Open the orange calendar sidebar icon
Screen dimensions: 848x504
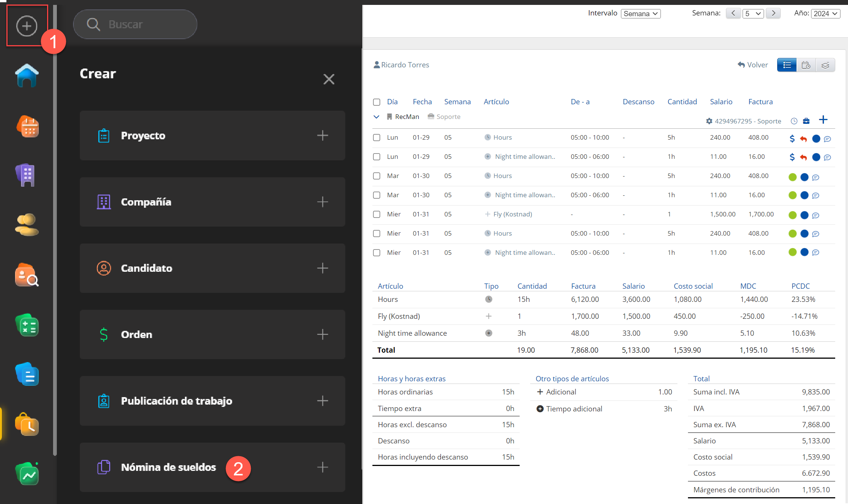pyautogui.click(x=27, y=127)
